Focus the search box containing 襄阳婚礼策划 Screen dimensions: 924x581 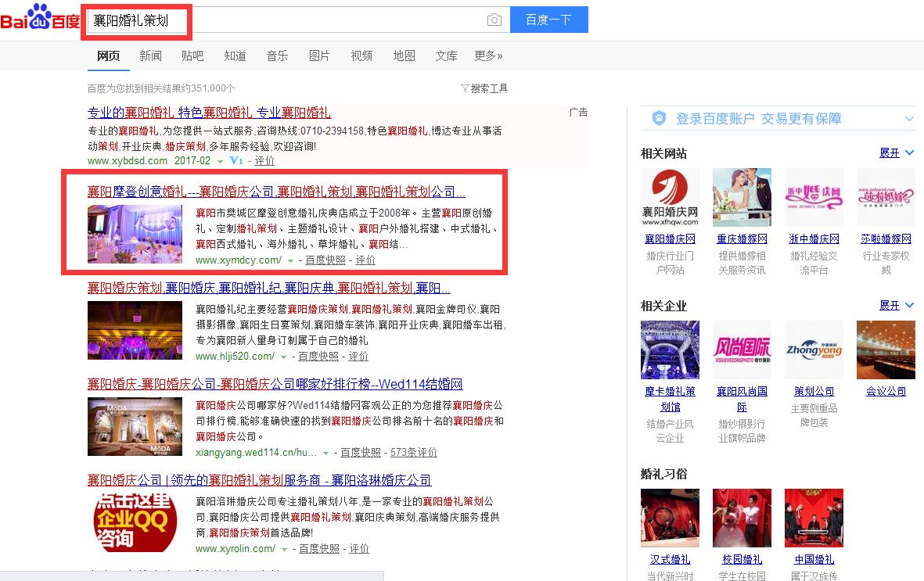click(x=297, y=20)
